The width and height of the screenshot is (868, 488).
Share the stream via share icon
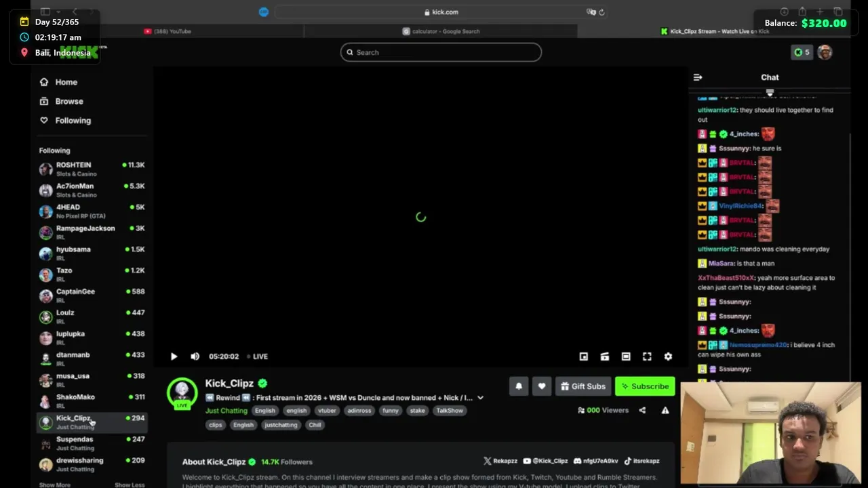tap(642, 410)
